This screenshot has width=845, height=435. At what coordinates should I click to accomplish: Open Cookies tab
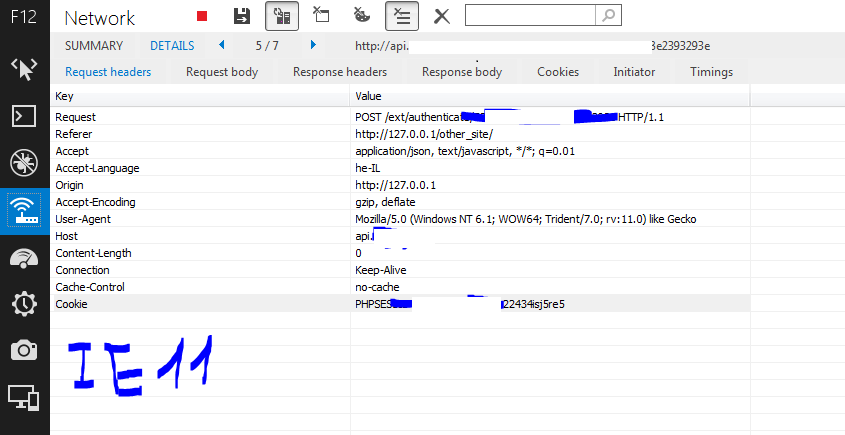click(x=558, y=72)
